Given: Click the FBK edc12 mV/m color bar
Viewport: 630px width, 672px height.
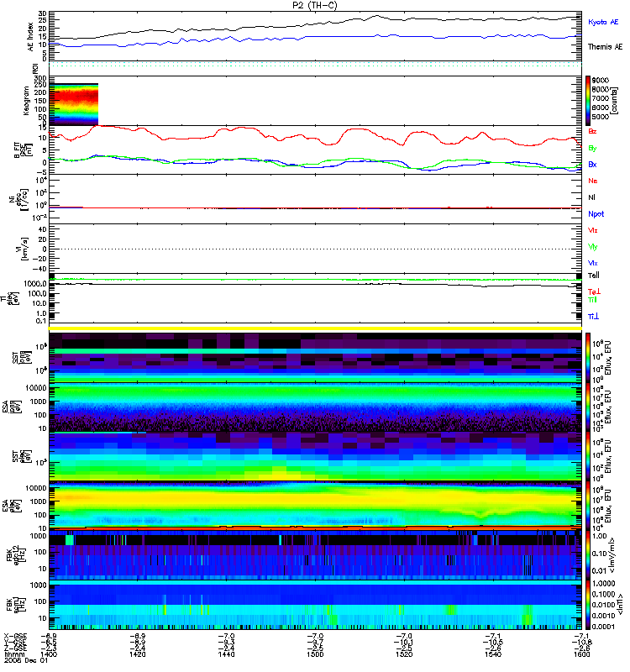Looking at the screenshot, I should (x=588, y=556).
